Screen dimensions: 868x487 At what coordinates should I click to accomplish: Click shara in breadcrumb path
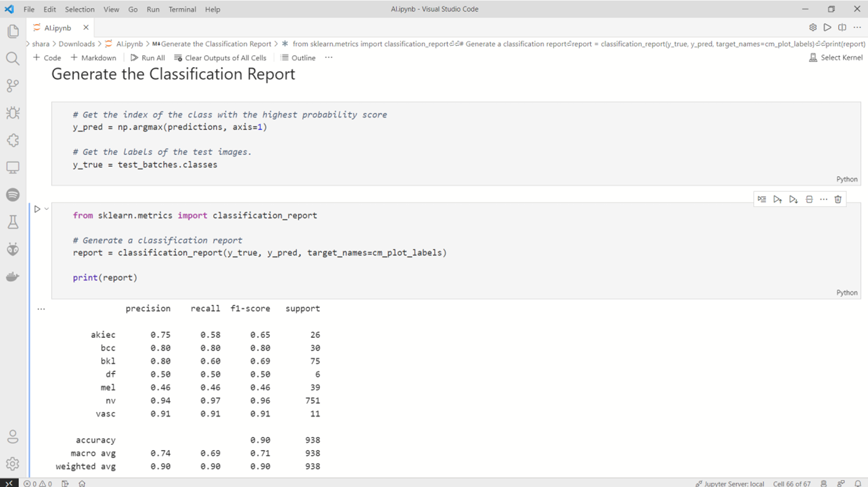coord(41,44)
